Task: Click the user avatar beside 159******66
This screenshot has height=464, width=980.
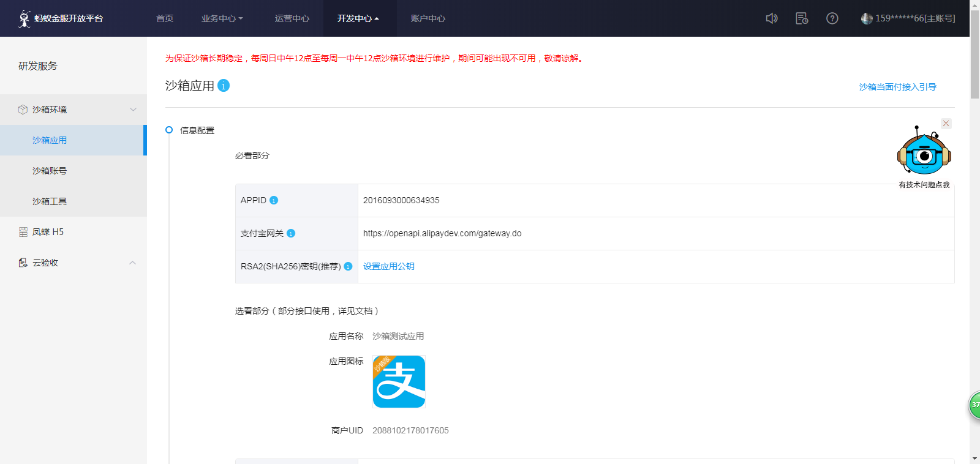Action: [867, 18]
